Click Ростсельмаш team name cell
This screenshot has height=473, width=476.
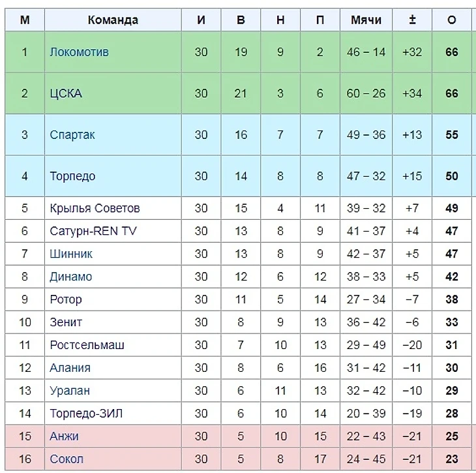(x=87, y=345)
